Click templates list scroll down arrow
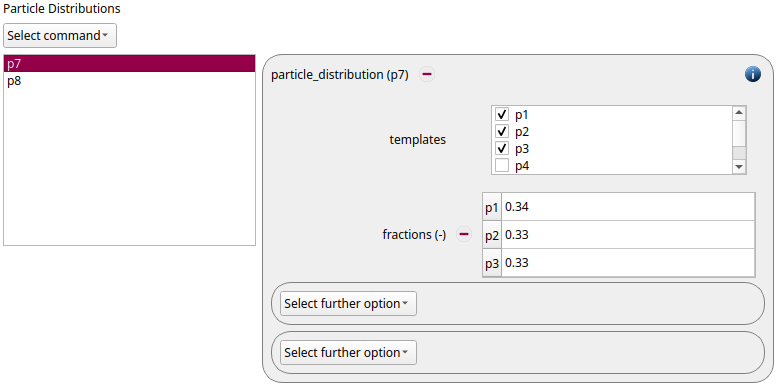The image size is (778, 387). tap(739, 167)
